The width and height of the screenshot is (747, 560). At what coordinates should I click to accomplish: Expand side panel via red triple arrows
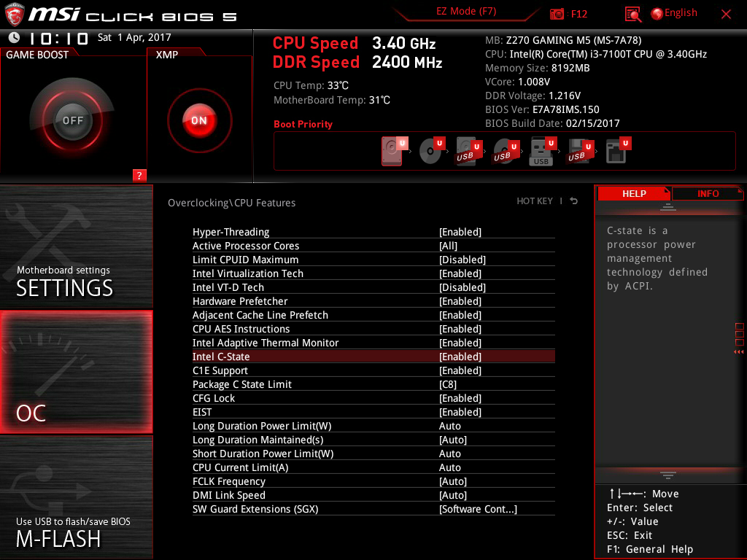[x=739, y=352]
